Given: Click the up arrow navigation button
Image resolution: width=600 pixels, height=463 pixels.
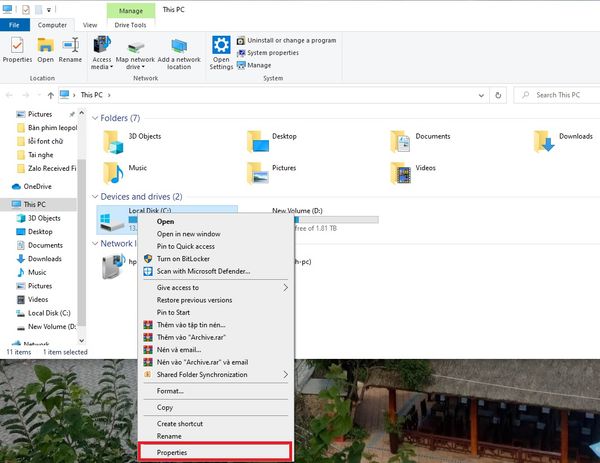Looking at the screenshot, I should point(51,95).
